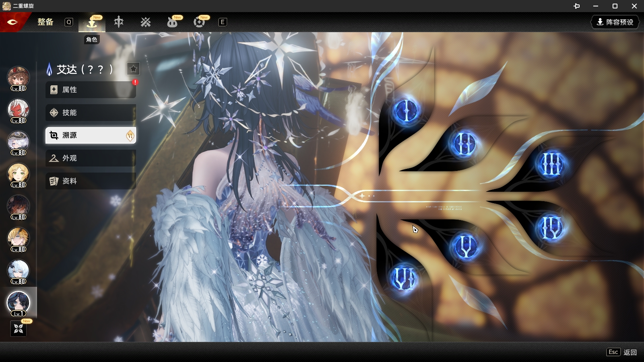Select the Lv.1 dark-haired character avatar
Screen dimensions: 644x362
point(18,304)
